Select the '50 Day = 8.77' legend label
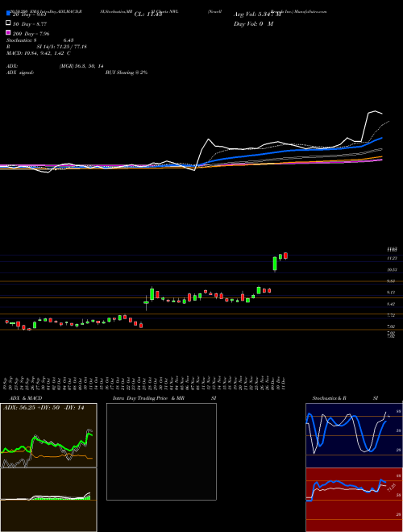Screen dimensions: 403x532 pos(30,24)
